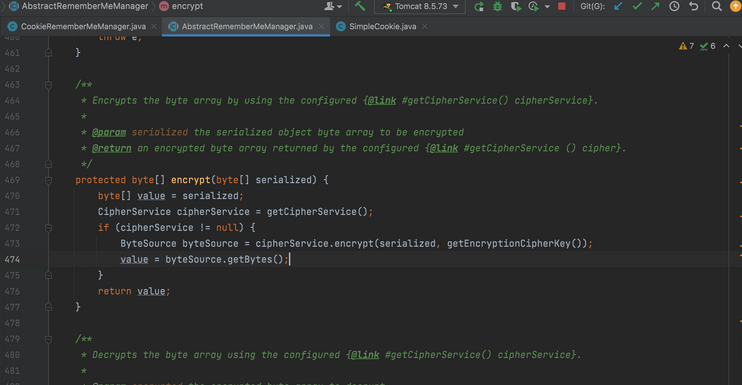
Task: Click the Build project hammer icon
Action: click(360, 6)
